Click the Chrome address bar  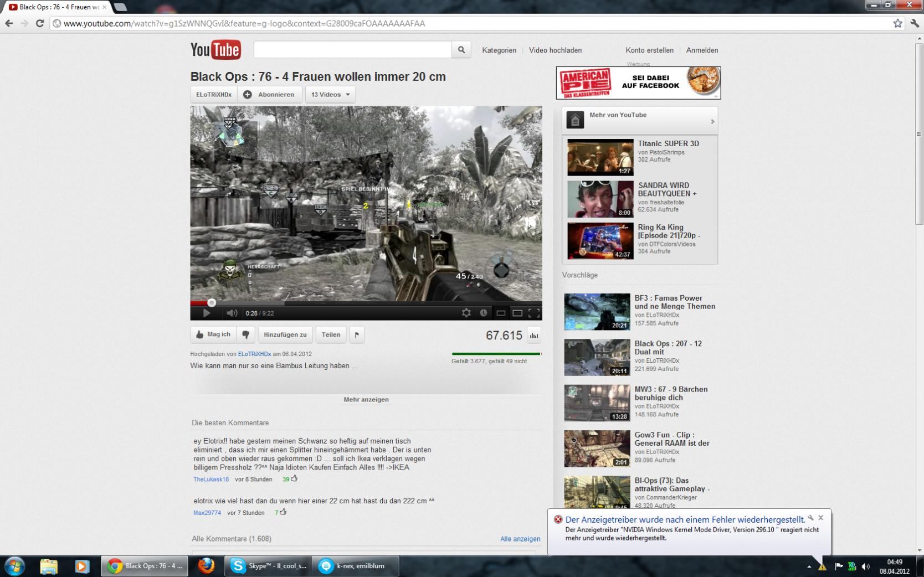[x=471, y=23]
